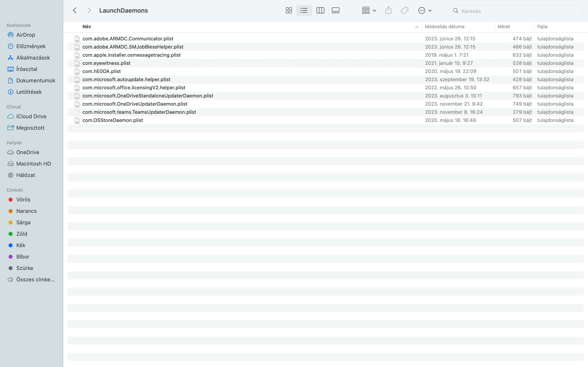Open the grouping options dropdown
Image resolution: width=588 pixels, height=367 pixels.
click(x=369, y=10)
